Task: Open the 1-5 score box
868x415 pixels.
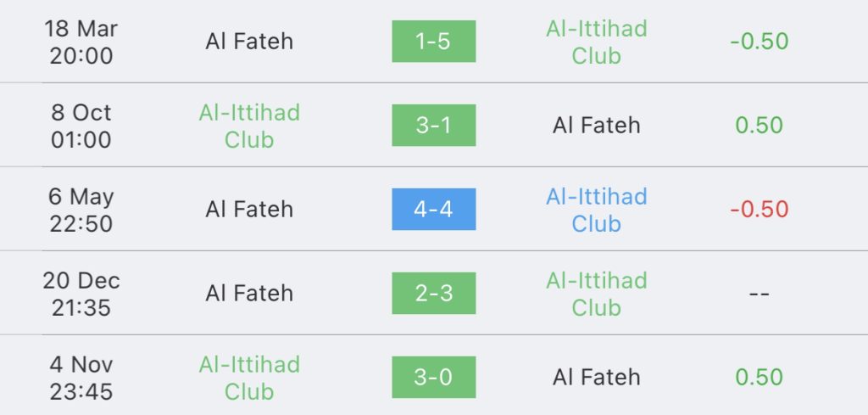Action: (433, 42)
